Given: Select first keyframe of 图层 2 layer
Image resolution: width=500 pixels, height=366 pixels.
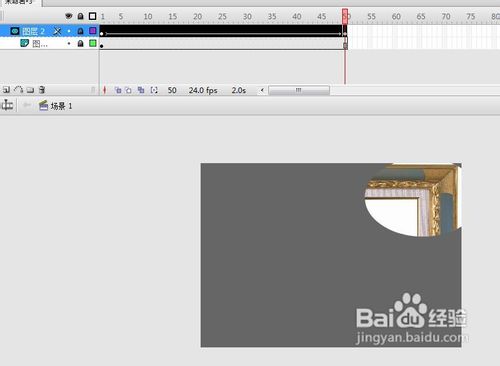Looking at the screenshot, I should pos(102,31).
